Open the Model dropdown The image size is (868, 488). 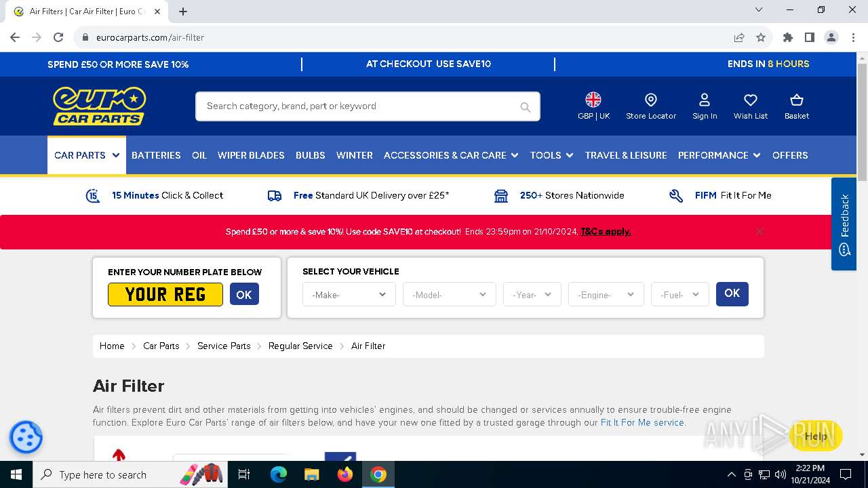tap(449, 294)
